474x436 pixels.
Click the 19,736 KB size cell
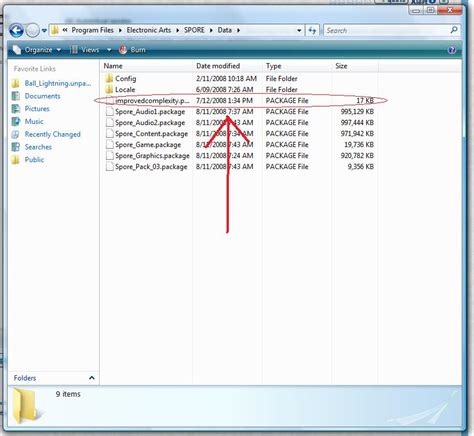[359, 145]
